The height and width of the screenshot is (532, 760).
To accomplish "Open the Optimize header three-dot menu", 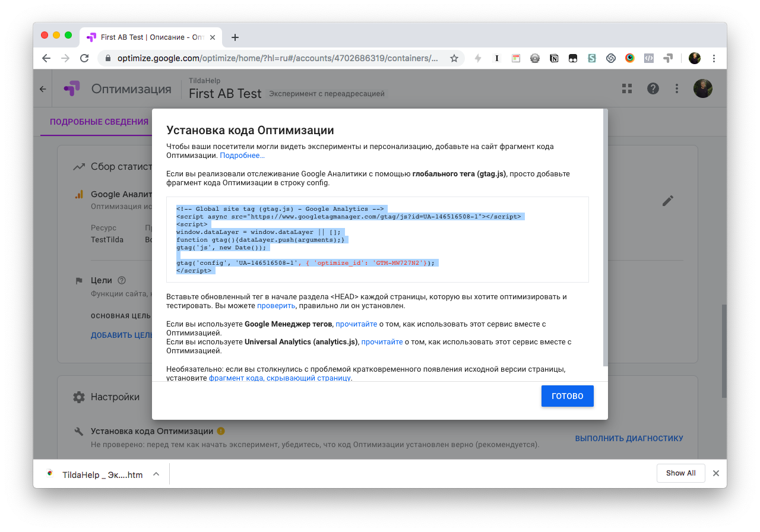I will [677, 88].
